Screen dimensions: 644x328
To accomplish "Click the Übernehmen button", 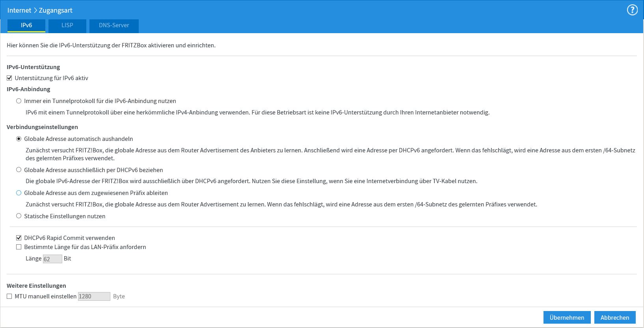I will click(567, 317).
